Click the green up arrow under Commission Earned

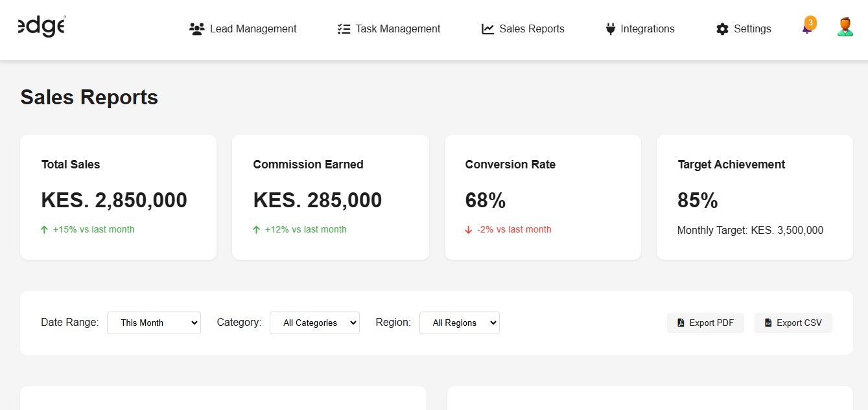256,229
